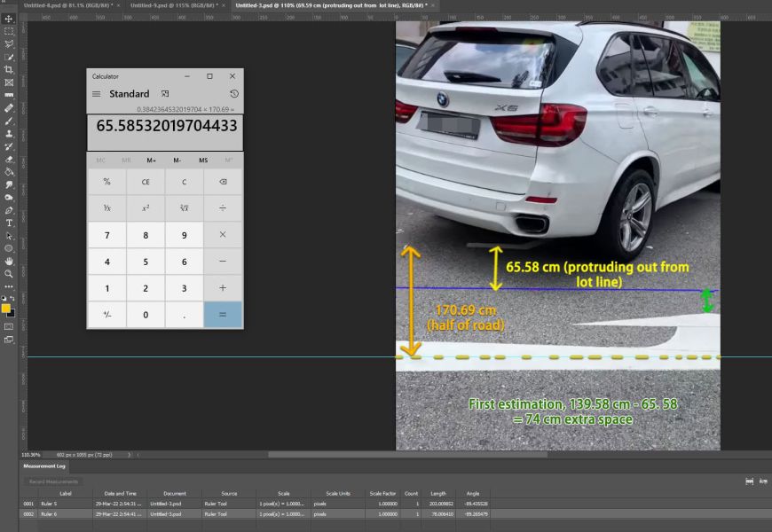Click the CE key in Calculator
The image size is (772, 532).
(x=146, y=182)
